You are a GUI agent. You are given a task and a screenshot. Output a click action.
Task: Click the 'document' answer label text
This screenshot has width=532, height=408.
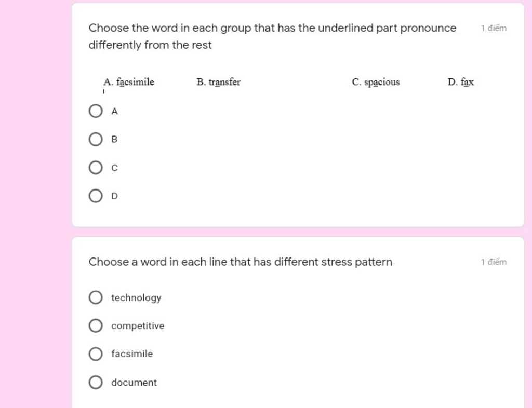(x=134, y=383)
